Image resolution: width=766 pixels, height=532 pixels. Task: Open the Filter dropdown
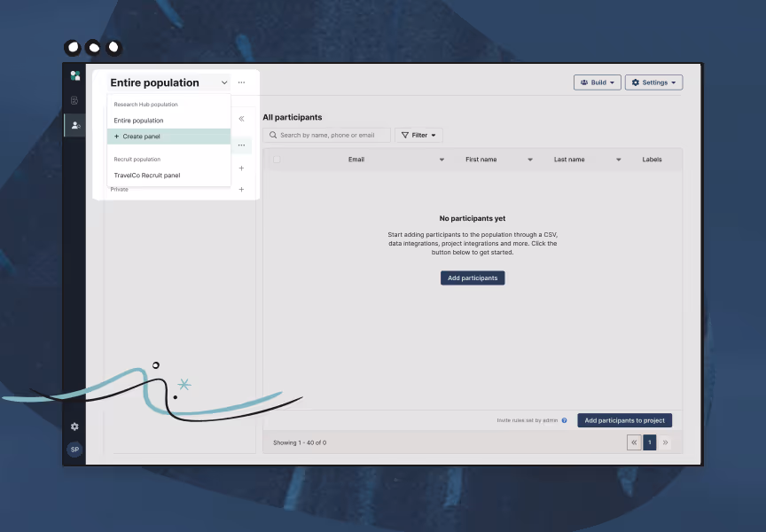click(x=418, y=136)
